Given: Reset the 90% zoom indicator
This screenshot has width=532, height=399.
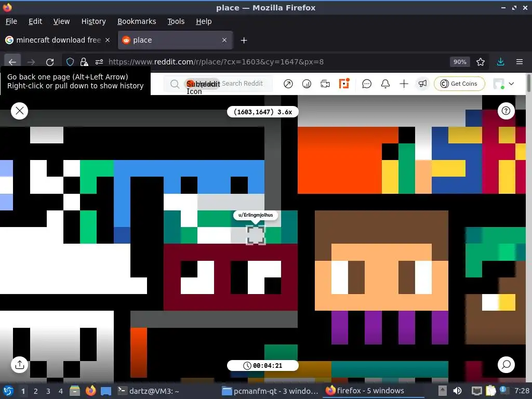Looking at the screenshot, I should tap(460, 62).
